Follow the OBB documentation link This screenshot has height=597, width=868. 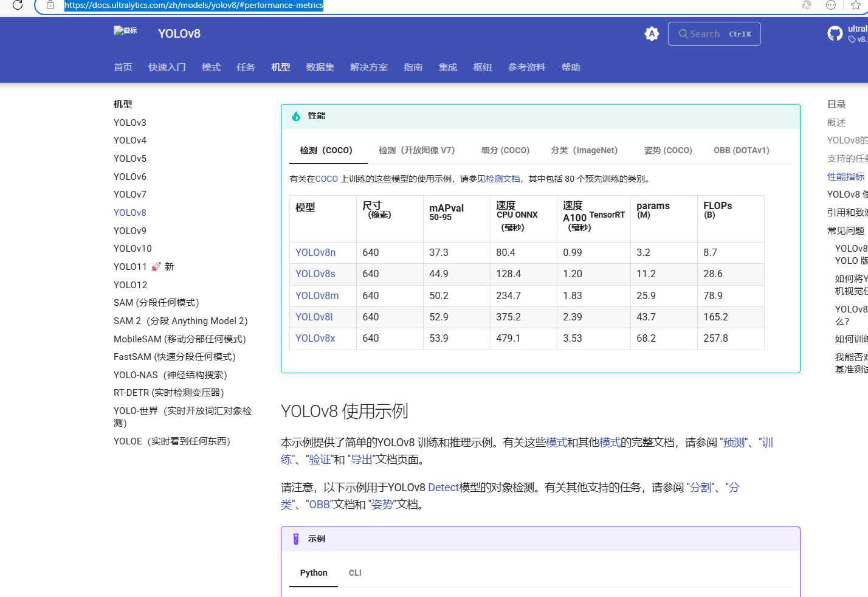319,505
